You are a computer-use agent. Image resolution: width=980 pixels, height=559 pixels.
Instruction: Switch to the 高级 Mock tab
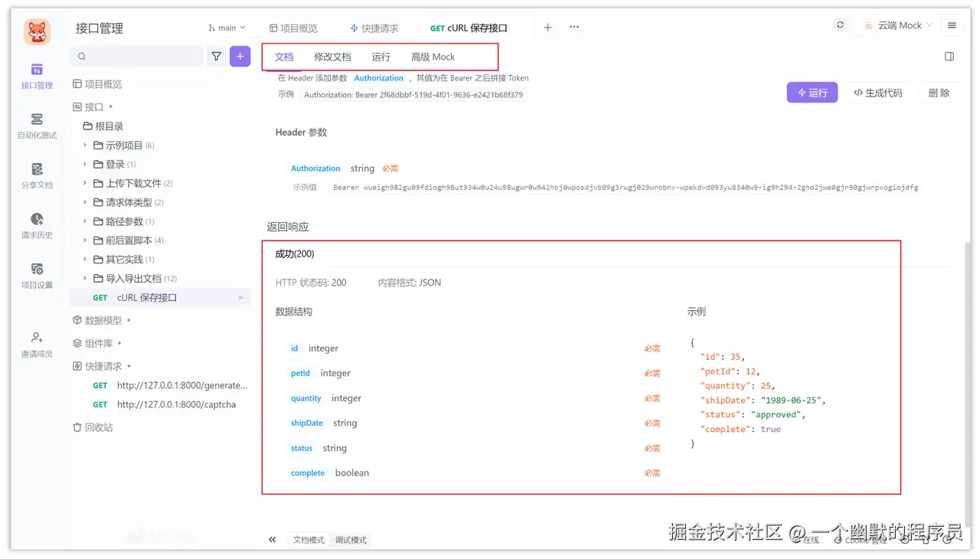(x=433, y=57)
